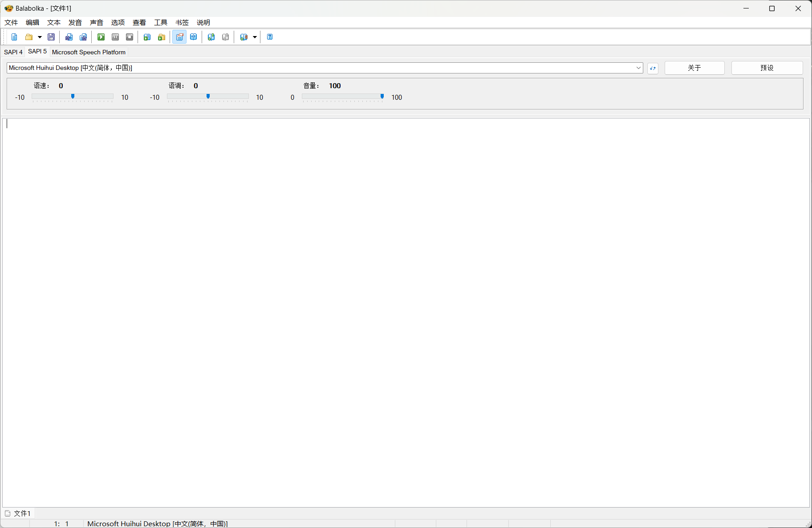Save the document with floppy disk icon
Viewport: 812px width, 528px height.
coord(51,37)
